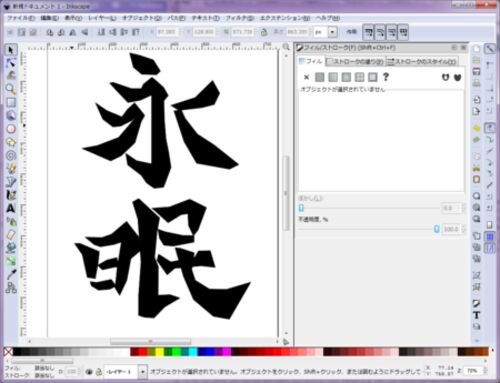
Task: Toggle move gradients affect button
Action: coord(392,32)
